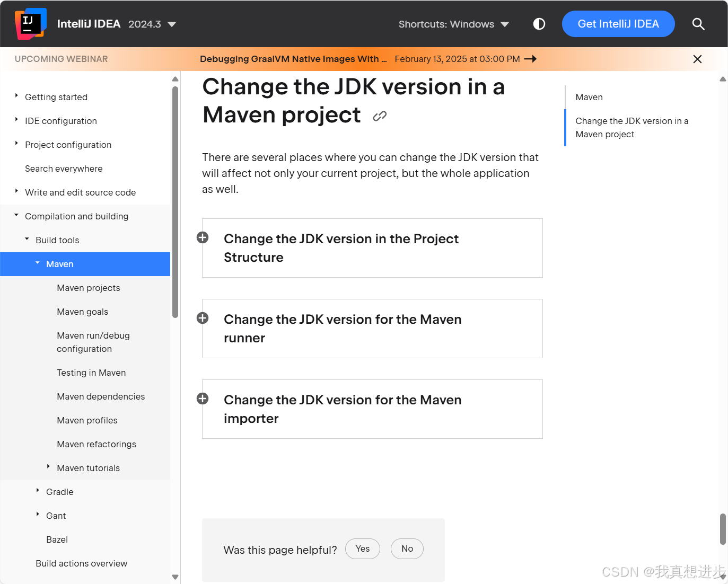
Task: Click the IntelliJ IDEA logo icon
Action: tap(31, 24)
